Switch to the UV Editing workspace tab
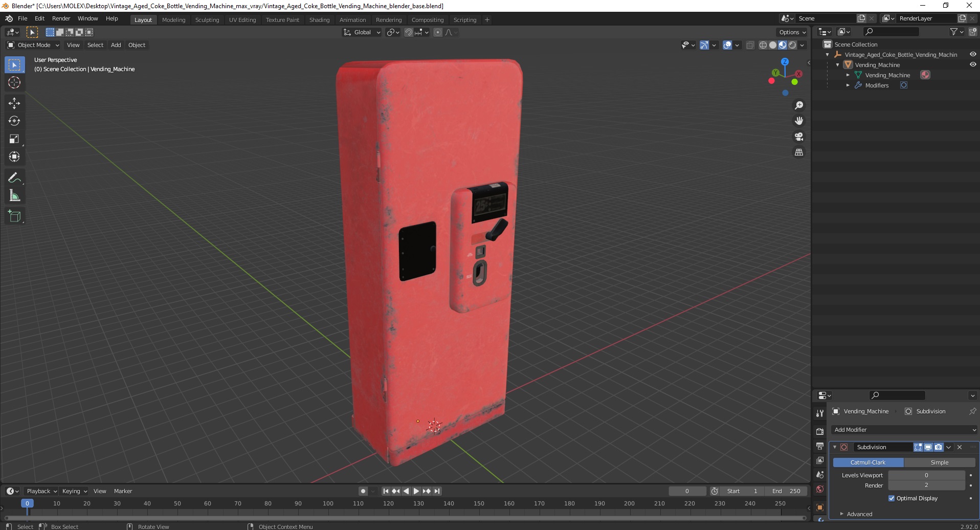 [242, 20]
